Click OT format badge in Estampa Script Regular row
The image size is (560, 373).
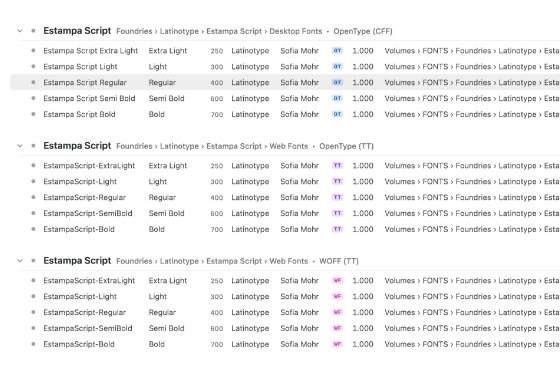coord(337,83)
